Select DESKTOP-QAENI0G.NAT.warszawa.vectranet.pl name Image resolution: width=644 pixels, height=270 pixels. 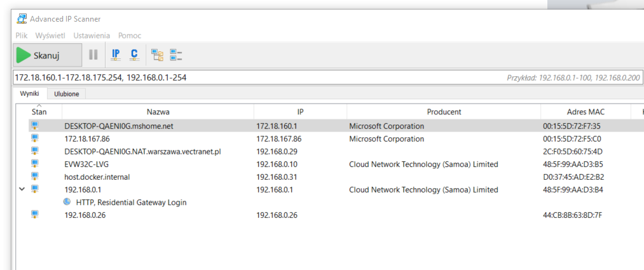(143, 152)
